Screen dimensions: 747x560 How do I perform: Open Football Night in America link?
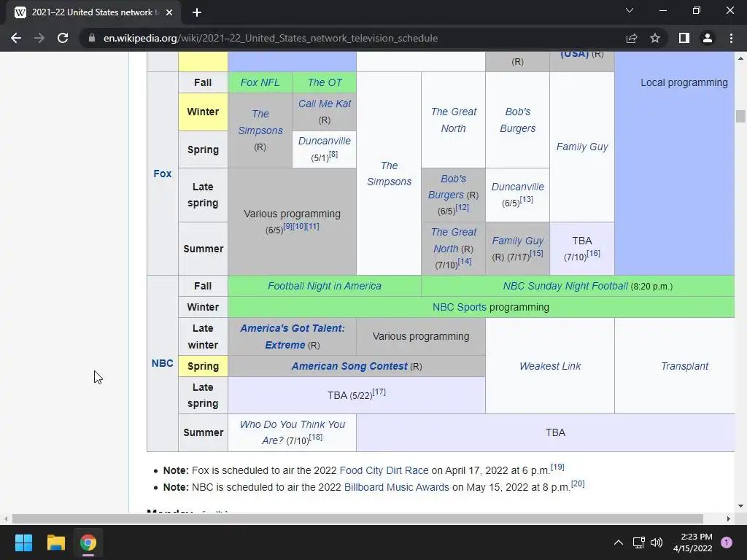[325, 286]
